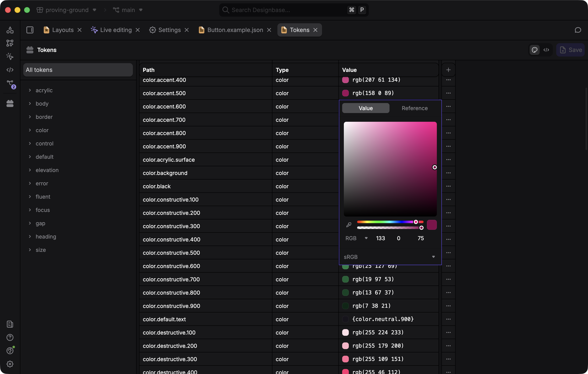This screenshot has height=374, width=588.
Task: Close the Settings tab
Action: coord(187,30)
